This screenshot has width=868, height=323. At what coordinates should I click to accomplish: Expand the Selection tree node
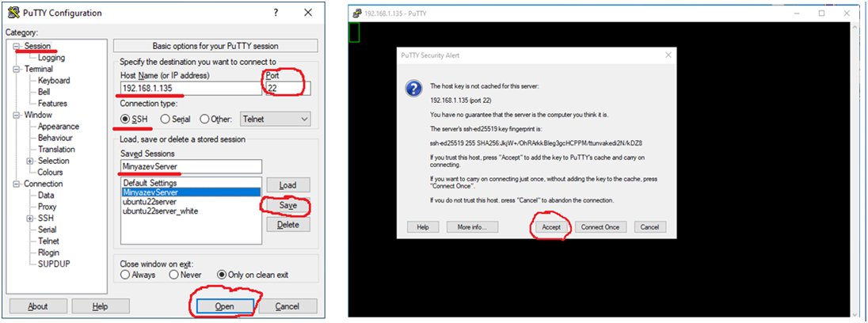pos(30,161)
